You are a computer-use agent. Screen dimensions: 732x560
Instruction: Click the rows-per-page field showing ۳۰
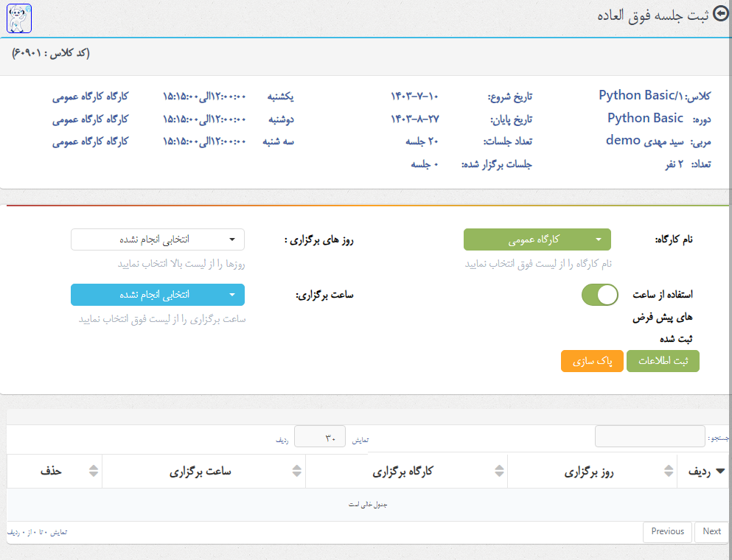point(320,437)
